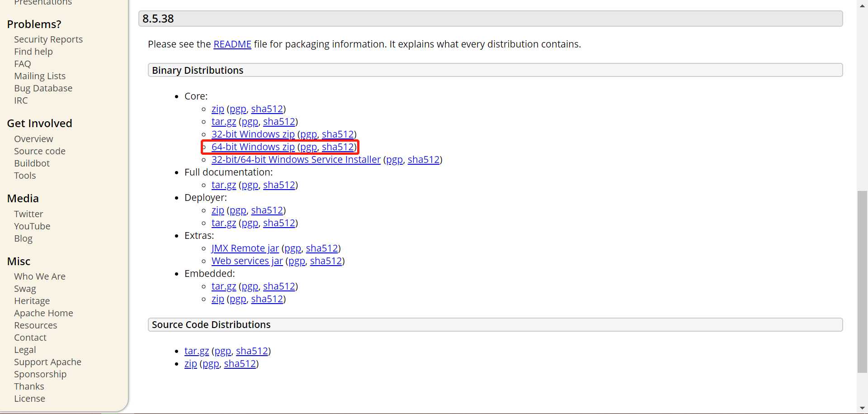Open Heritage sidebar link

[x=32, y=301]
